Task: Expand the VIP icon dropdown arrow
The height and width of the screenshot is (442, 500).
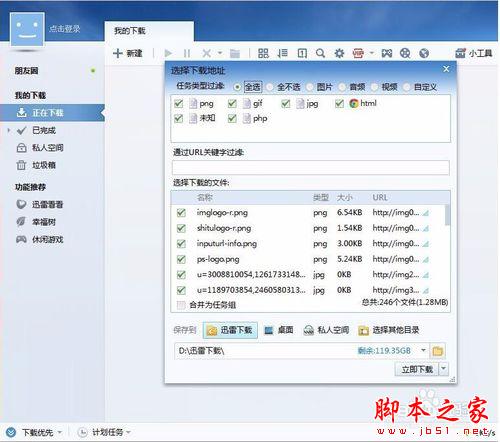Action: point(372,53)
